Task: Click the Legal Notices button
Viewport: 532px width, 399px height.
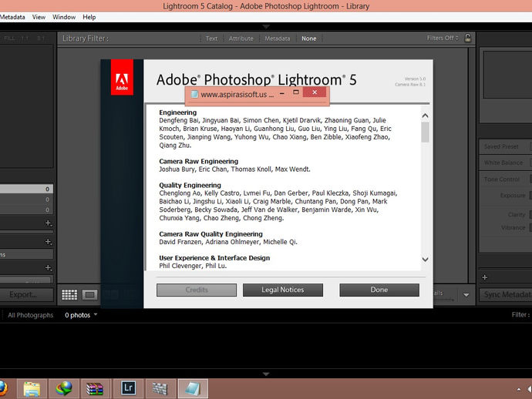Action: point(283,290)
